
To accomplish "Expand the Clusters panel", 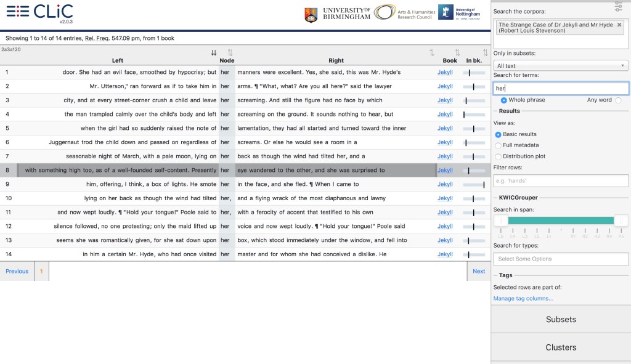I will 561,347.
